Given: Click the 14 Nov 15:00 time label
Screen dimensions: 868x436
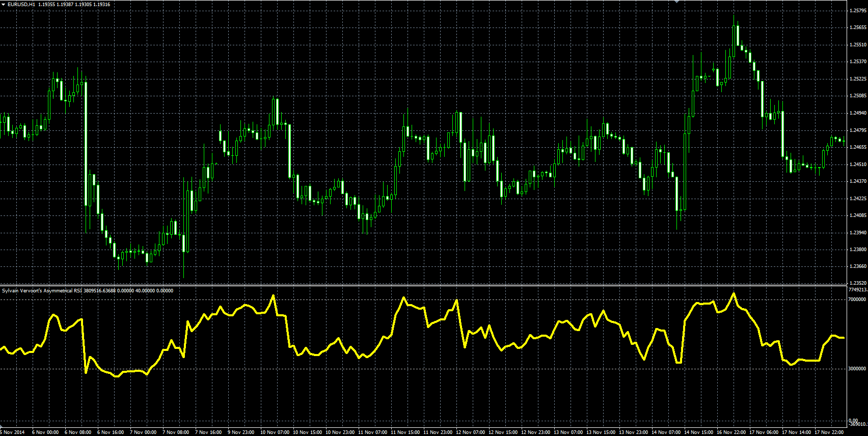Looking at the screenshot, I should point(699,432).
